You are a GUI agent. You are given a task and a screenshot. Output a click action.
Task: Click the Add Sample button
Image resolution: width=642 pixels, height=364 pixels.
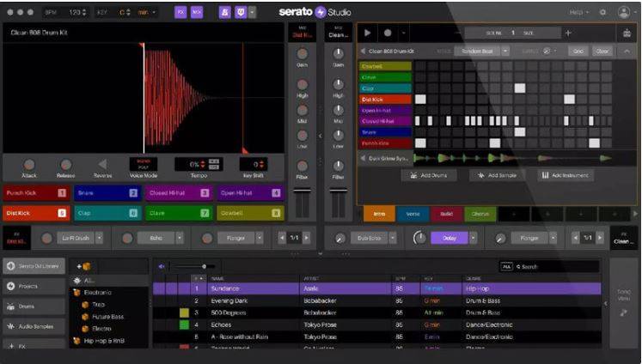[498, 175]
